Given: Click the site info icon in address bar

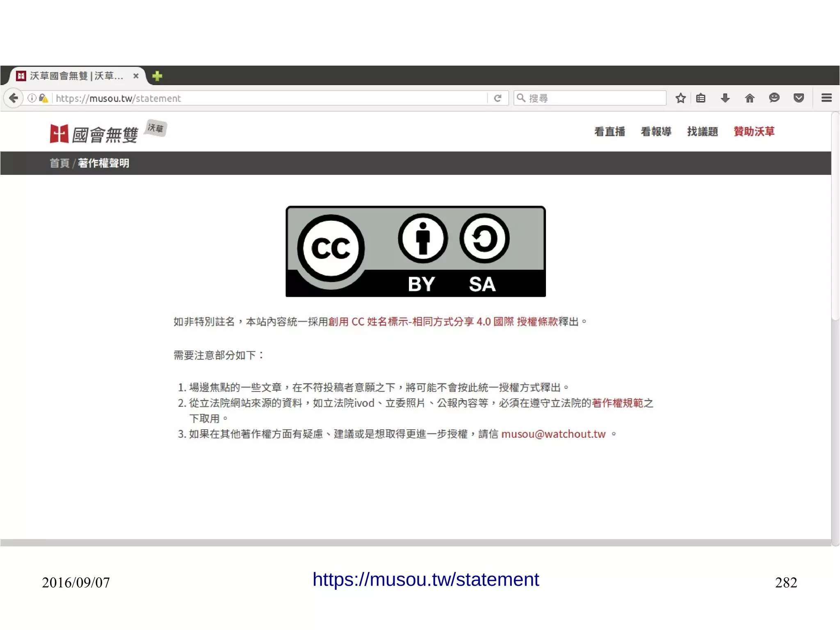Looking at the screenshot, I should point(32,98).
